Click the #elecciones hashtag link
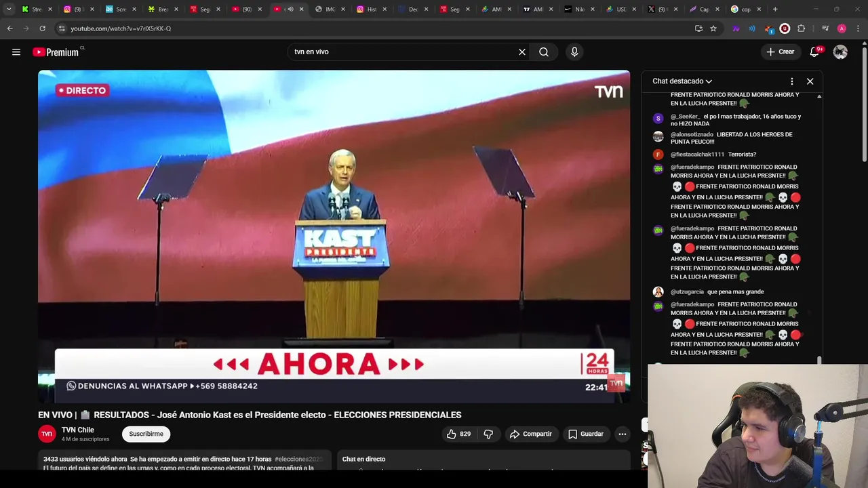This screenshot has width=868, height=488. point(298,459)
